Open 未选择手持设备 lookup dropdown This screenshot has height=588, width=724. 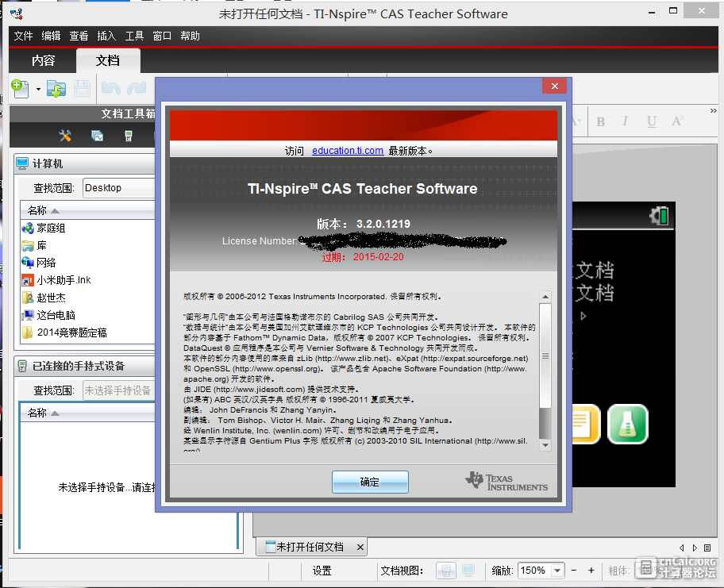[x=119, y=390]
